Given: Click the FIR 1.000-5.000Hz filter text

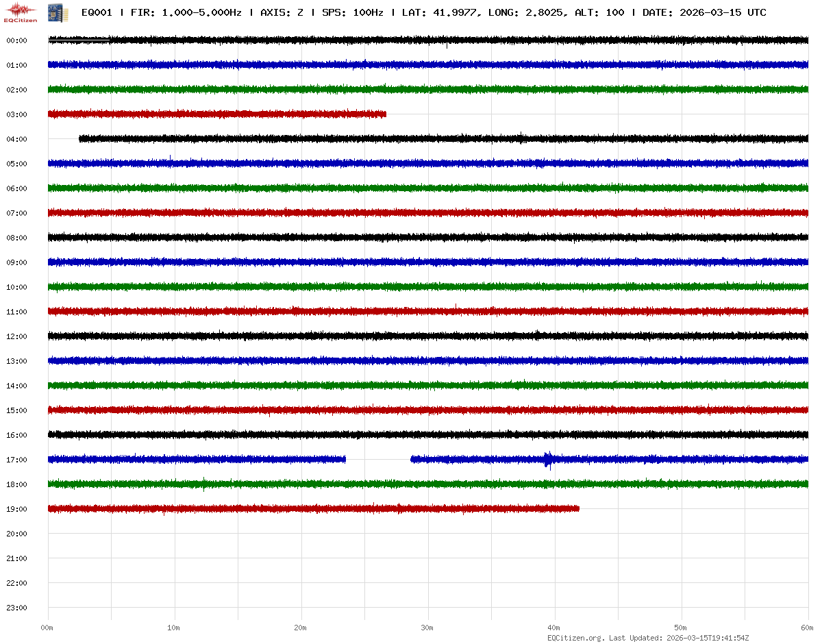Looking at the screenshot, I should 186,12.
